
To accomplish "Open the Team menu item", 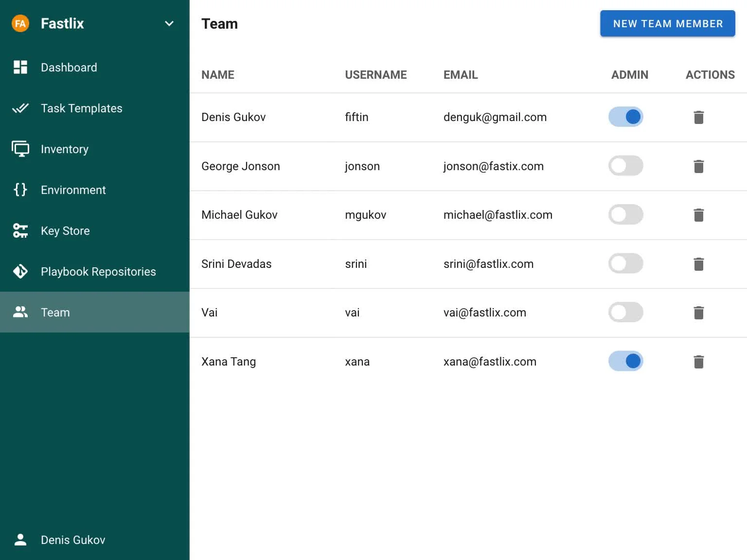I will (55, 312).
